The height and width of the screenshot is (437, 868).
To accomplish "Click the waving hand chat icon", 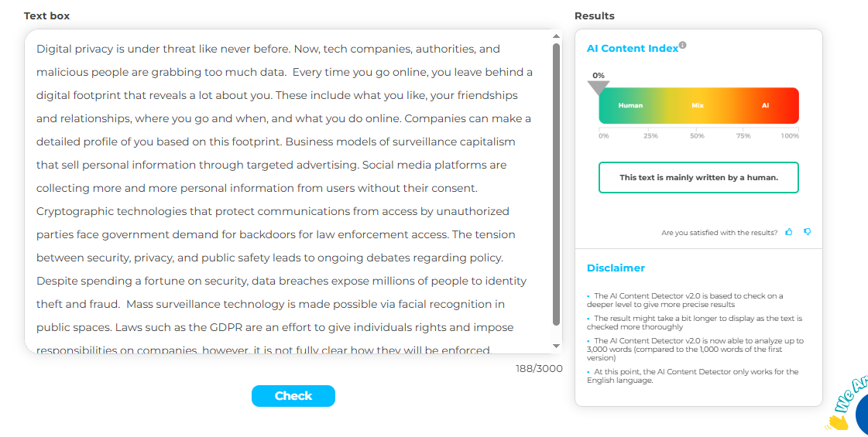I will [x=838, y=422].
